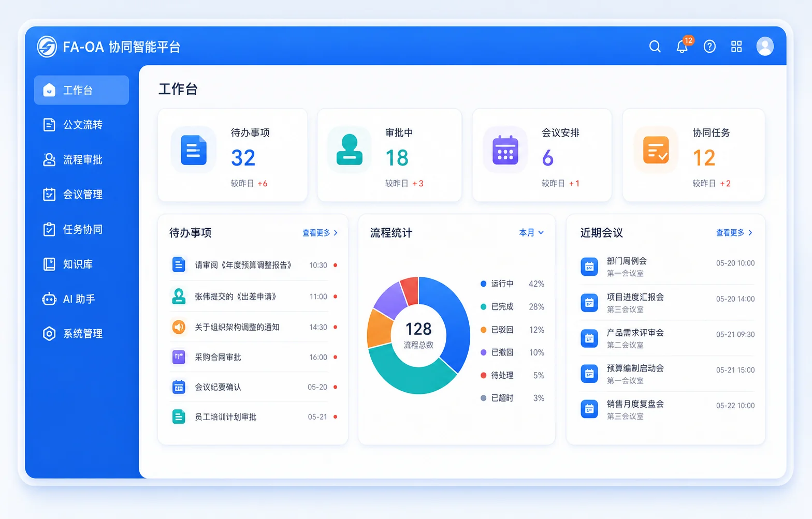This screenshot has width=812, height=519.
Task: Click speaker icon beside 关于组织架构调整的通知
Action: click(179, 327)
